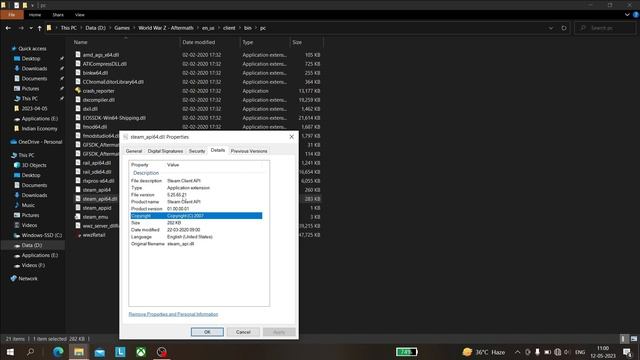640x360 pixels.
Task: Open taskbar Search magnifier
Action: [31, 352]
